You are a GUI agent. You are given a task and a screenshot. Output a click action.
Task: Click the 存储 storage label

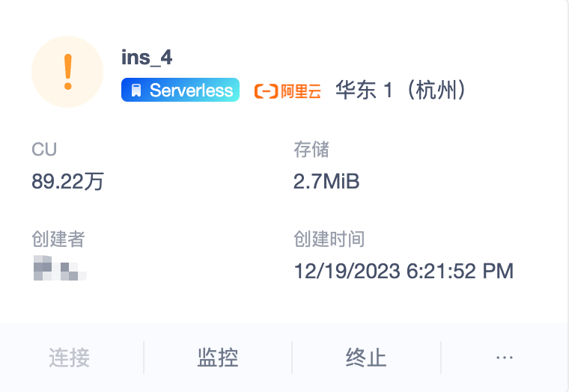pyautogui.click(x=311, y=150)
